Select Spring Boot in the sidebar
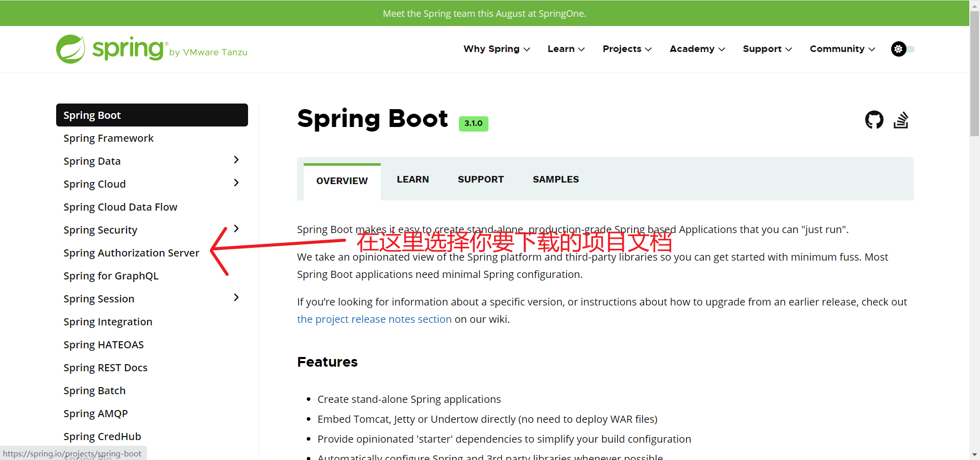 tap(152, 115)
